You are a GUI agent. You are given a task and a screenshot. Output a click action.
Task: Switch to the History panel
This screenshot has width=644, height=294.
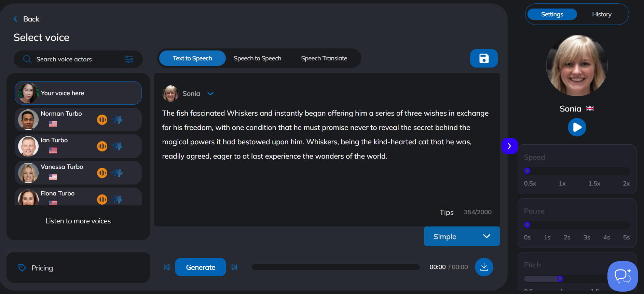coord(601,14)
